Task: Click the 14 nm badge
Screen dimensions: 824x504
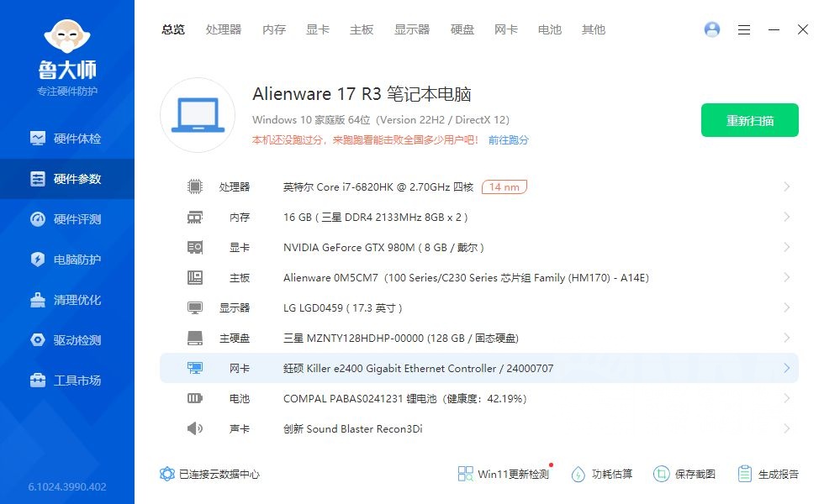Action: pos(504,186)
